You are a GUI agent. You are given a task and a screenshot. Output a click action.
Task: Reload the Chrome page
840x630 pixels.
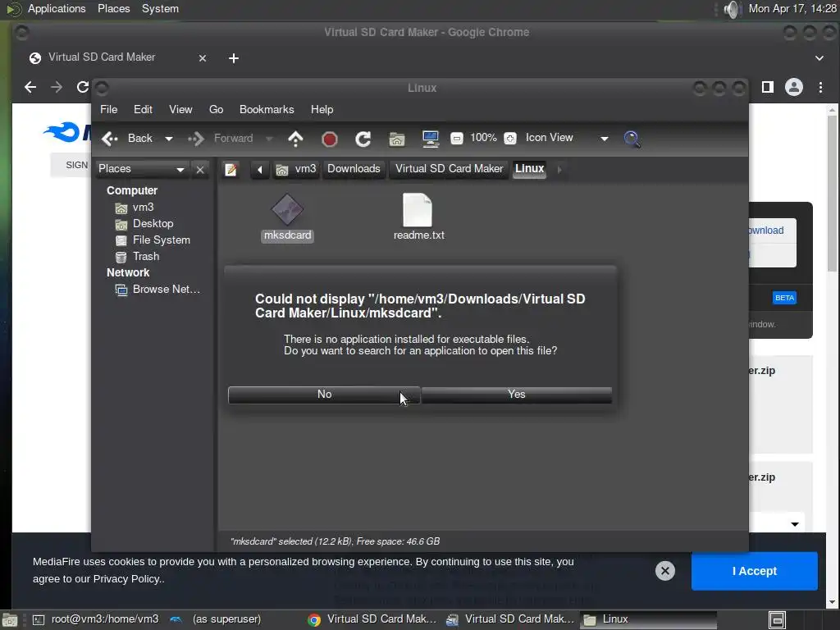[82, 87]
